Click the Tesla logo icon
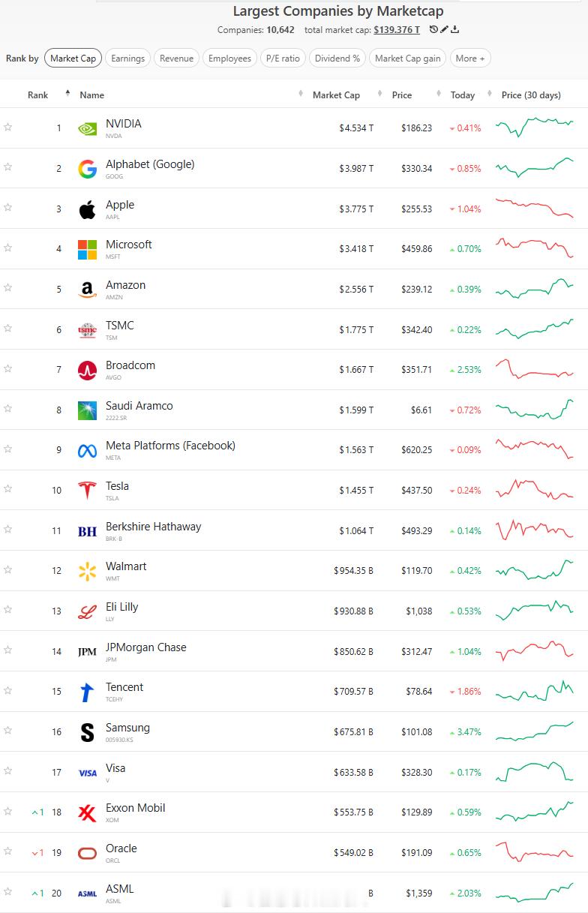Image resolution: width=588 pixels, height=913 pixels. click(x=88, y=491)
